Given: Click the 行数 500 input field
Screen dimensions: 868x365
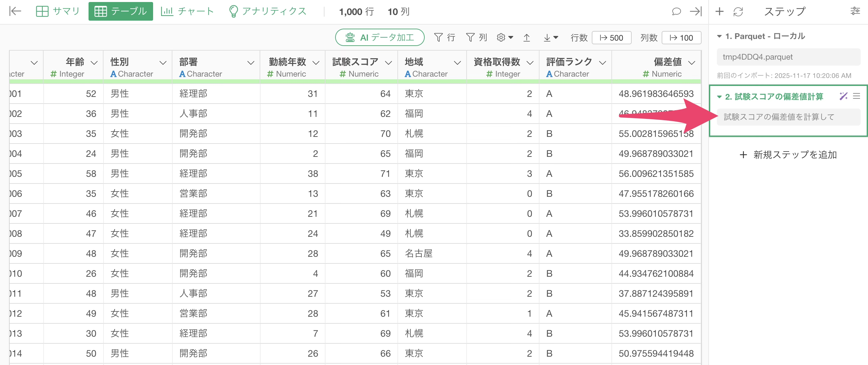Looking at the screenshot, I should 611,38.
